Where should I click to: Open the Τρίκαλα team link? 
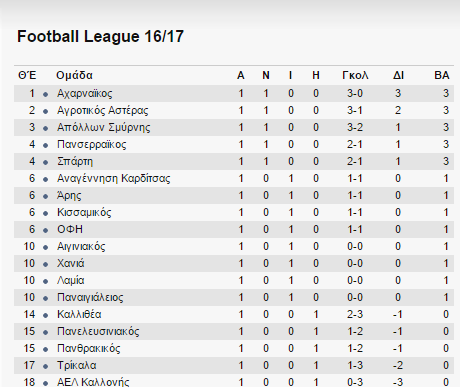(77, 366)
